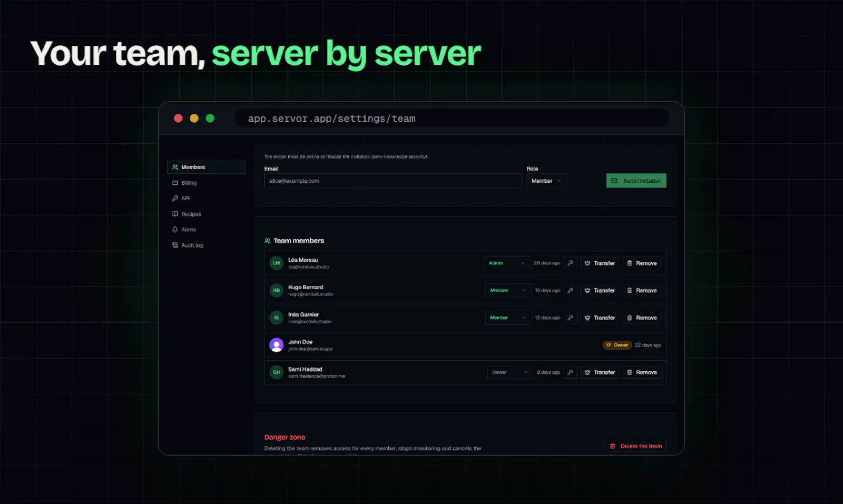Viewport: 843px width, 504px height.
Task: Click key icon in Inès Garnier row
Action: pyautogui.click(x=570, y=318)
